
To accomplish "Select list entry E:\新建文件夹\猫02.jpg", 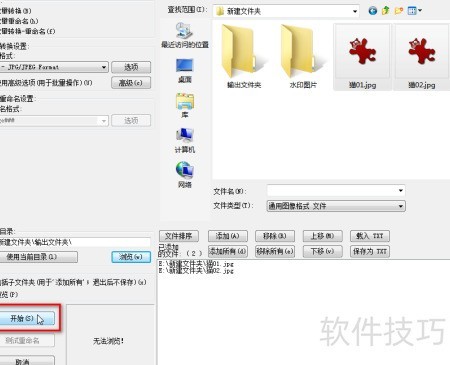I will tap(196, 270).
